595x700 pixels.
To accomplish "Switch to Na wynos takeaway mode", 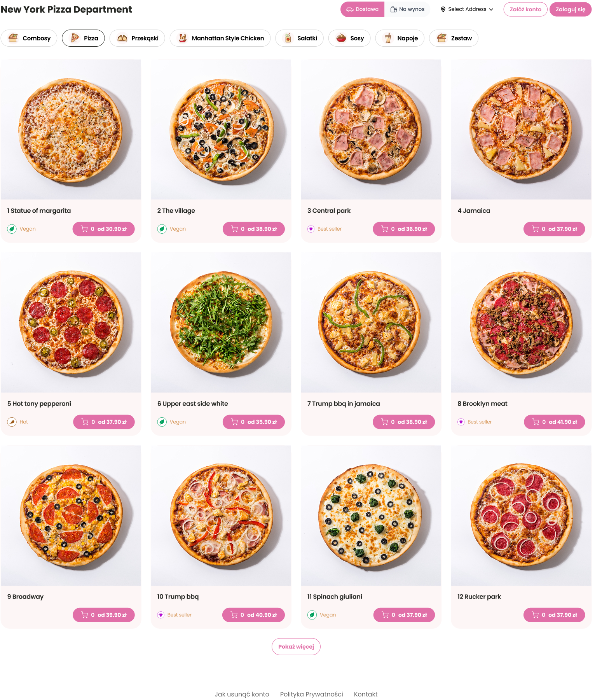I will tap(407, 9).
